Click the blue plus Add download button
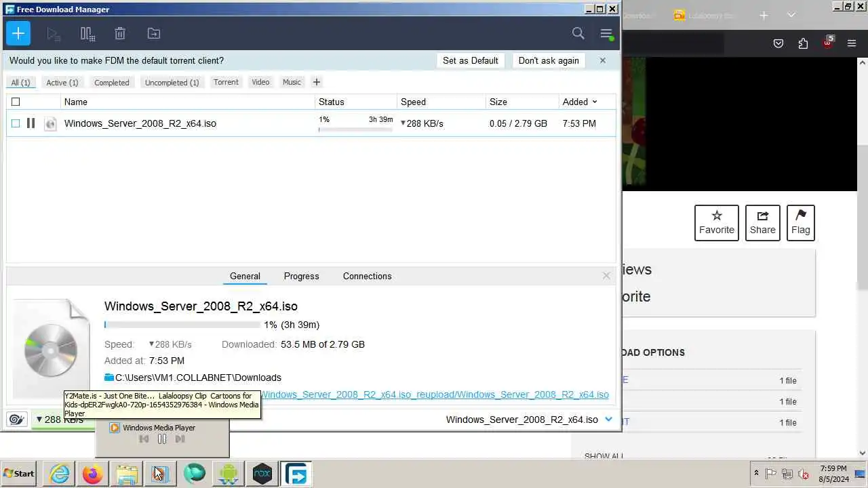The height and width of the screenshot is (488, 868). coord(18,33)
